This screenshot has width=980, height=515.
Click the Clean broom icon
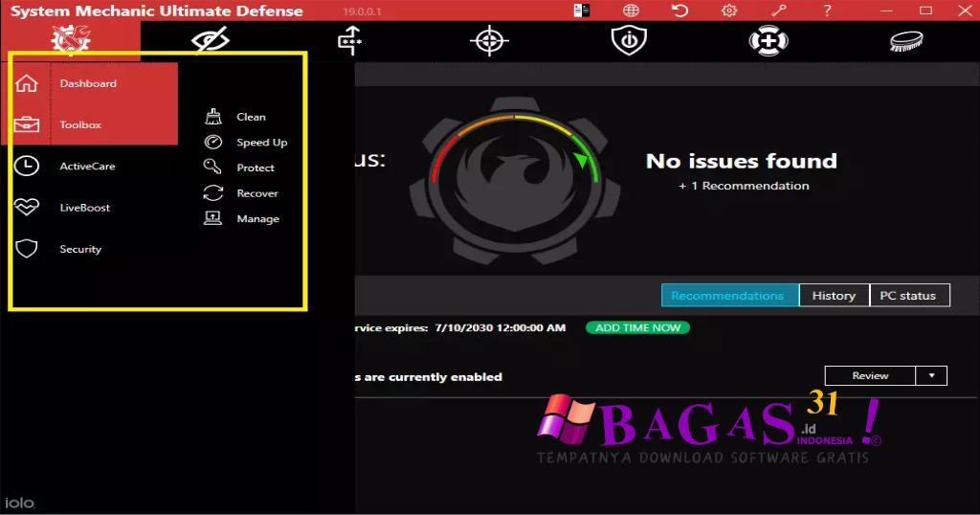[213, 116]
